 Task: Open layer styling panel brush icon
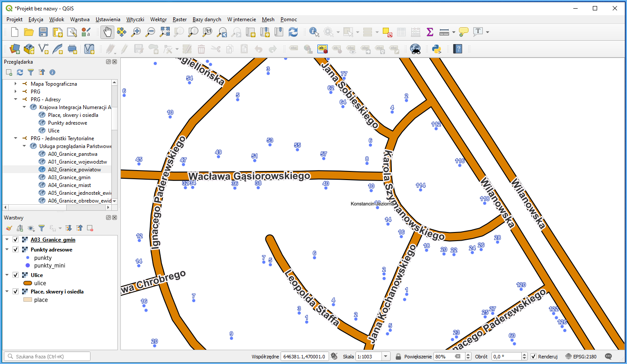[9, 228]
